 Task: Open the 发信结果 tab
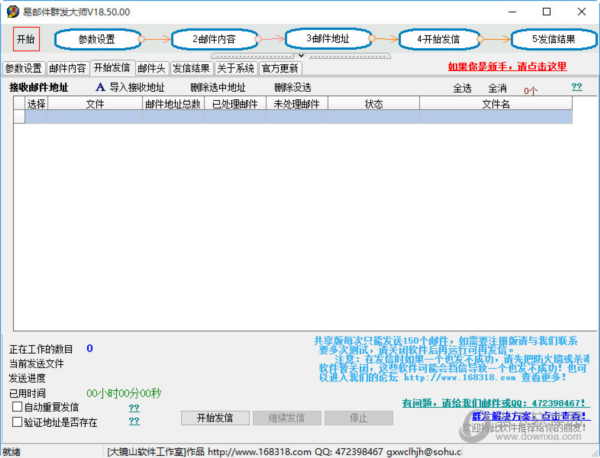pos(191,68)
